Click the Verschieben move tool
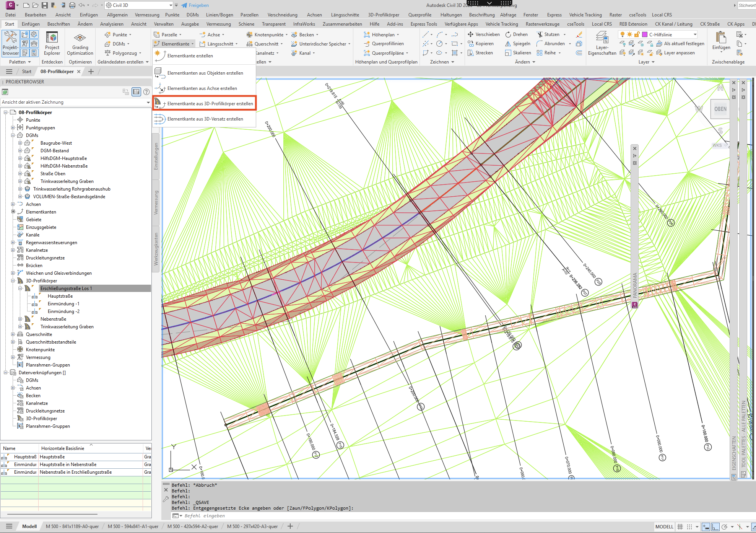 (484, 34)
